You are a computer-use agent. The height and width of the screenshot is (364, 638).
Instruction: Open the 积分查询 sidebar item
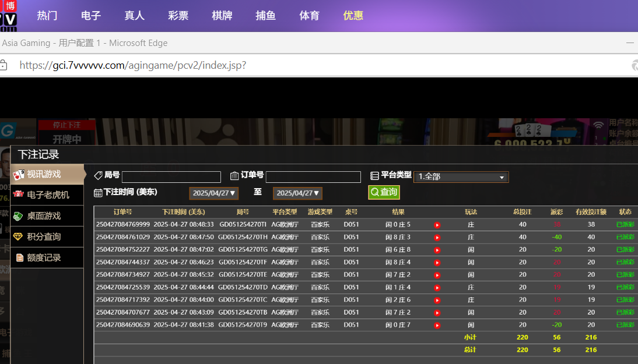[44, 236]
